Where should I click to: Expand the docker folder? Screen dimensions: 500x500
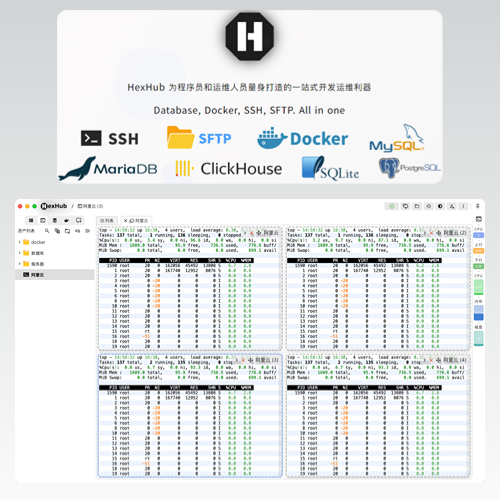tap(20, 242)
